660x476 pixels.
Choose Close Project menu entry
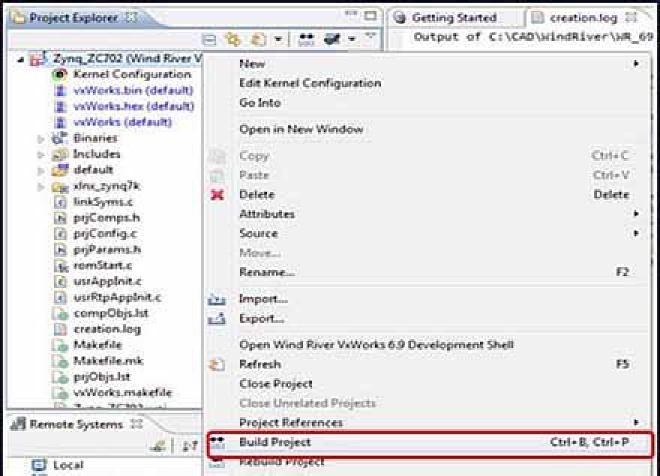pyautogui.click(x=276, y=384)
